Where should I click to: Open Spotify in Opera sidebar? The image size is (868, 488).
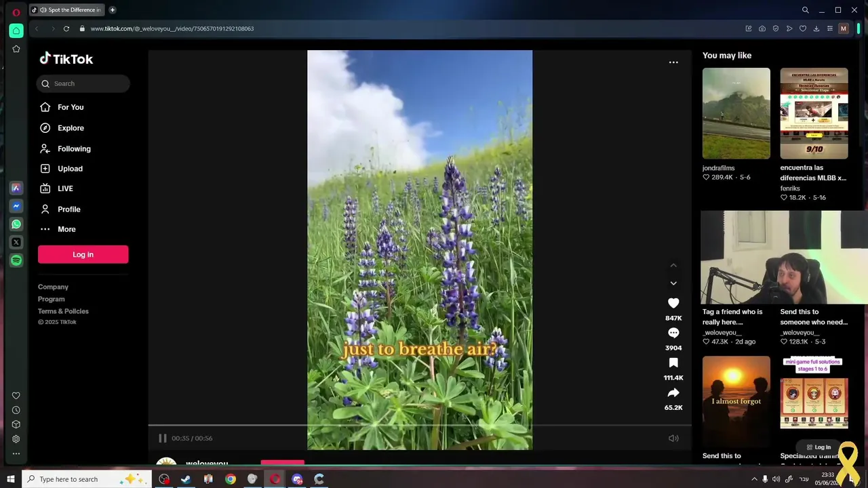pos(16,260)
